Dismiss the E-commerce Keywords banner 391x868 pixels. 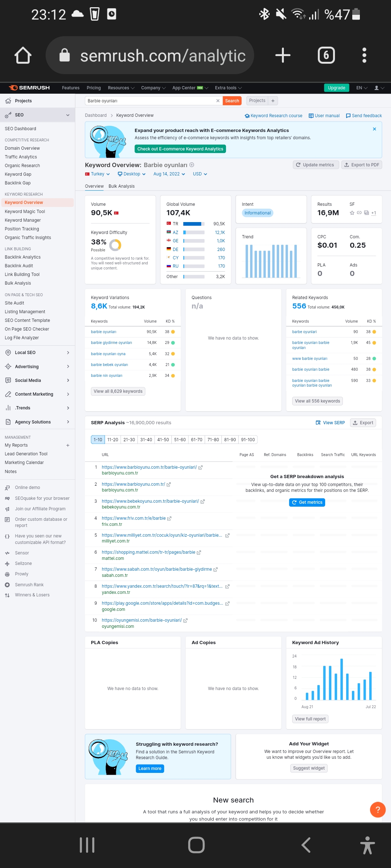(x=374, y=129)
